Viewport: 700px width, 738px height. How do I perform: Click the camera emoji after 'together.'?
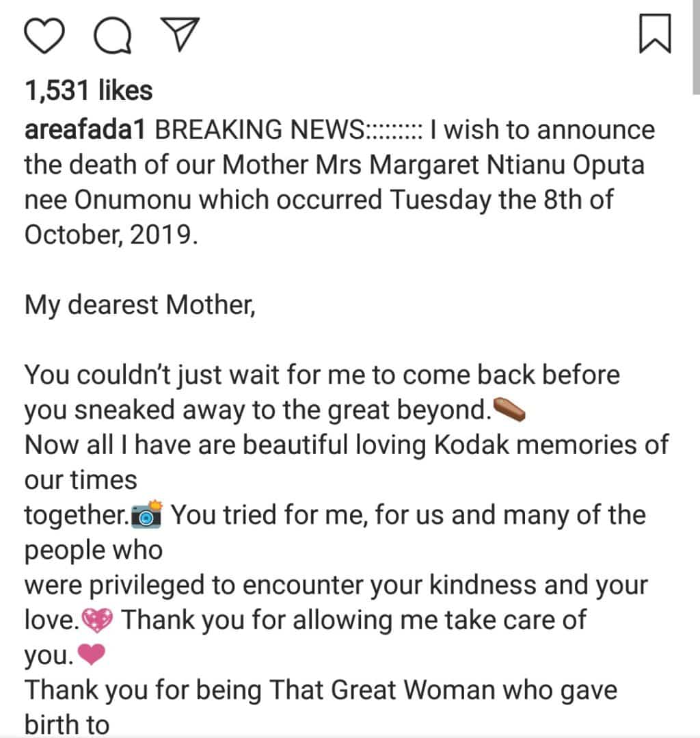pos(146,516)
